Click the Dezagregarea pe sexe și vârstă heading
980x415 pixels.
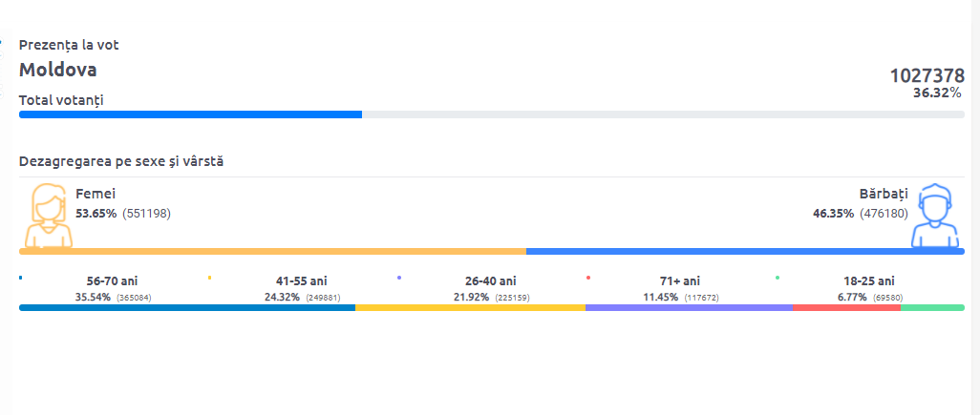click(121, 161)
